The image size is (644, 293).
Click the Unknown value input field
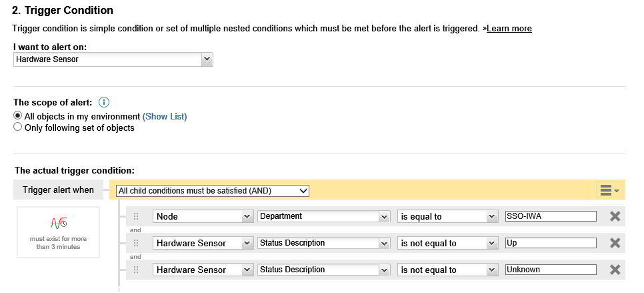click(550, 270)
